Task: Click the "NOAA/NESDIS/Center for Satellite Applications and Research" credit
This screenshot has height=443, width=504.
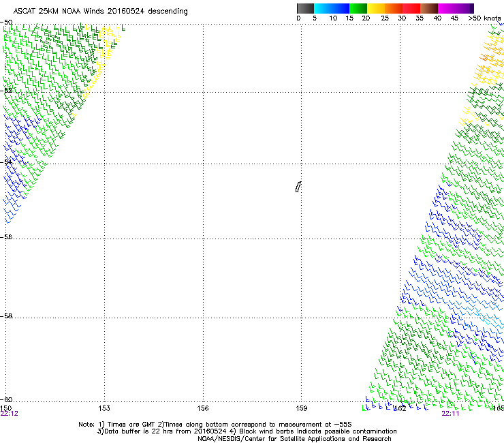Action: [294, 439]
